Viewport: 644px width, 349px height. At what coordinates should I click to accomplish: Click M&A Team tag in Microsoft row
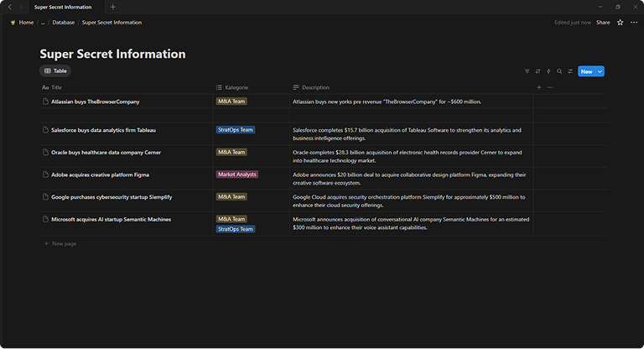click(231, 219)
